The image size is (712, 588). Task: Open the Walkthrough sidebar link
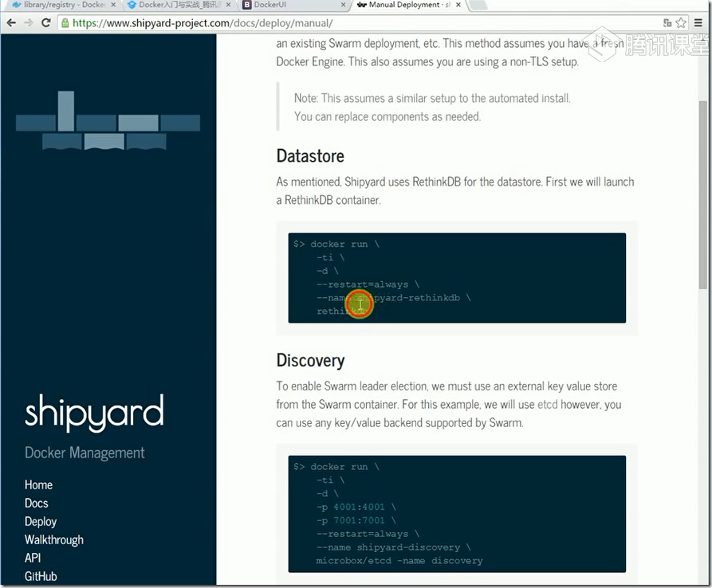point(54,539)
